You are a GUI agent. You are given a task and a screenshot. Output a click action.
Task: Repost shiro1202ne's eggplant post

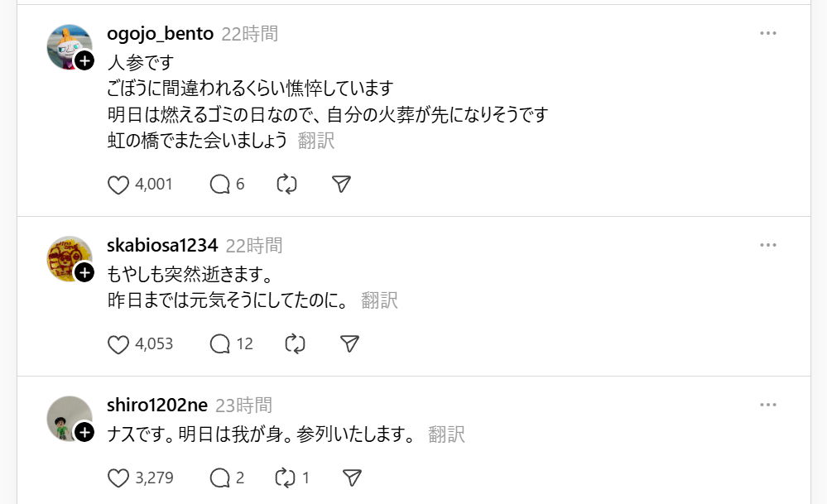pos(285,478)
